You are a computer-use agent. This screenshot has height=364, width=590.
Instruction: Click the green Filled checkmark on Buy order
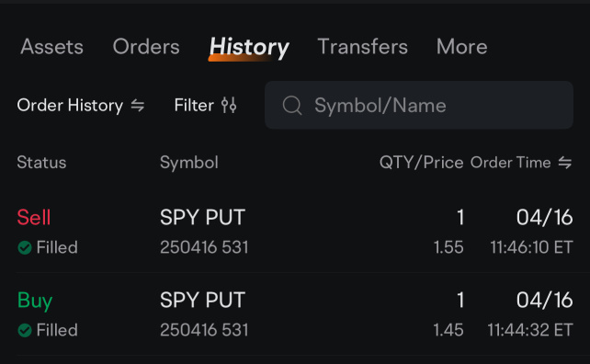click(25, 331)
